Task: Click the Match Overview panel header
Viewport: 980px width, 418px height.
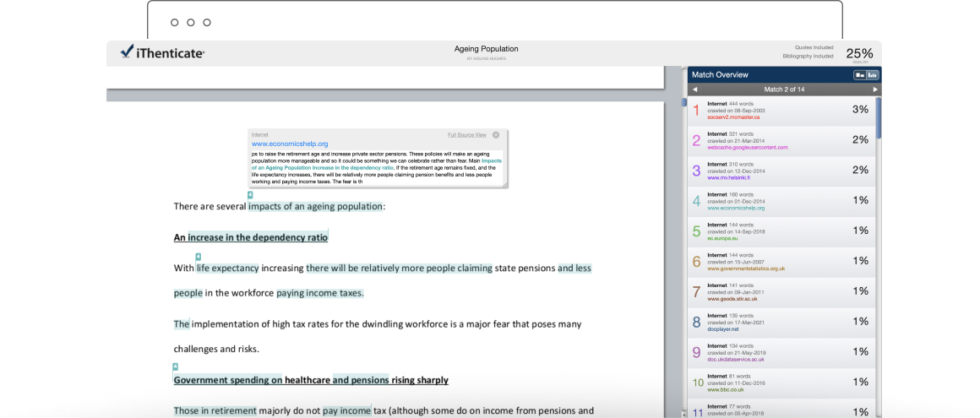Action: coord(784,75)
